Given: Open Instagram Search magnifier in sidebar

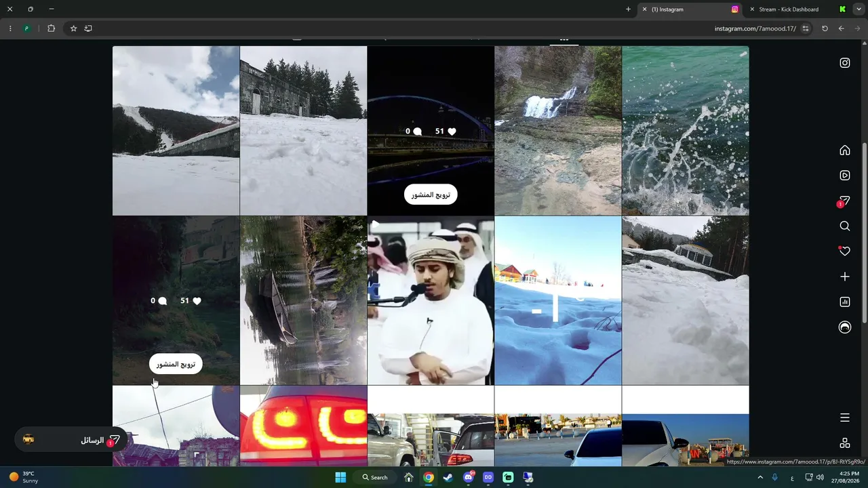Looking at the screenshot, I should pyautogui.click(x=845, y=226).
